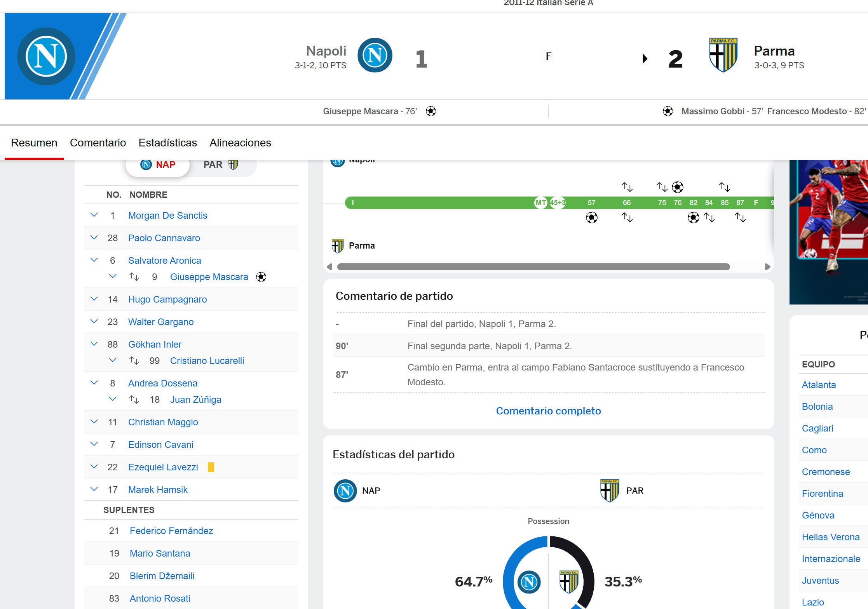868x609 pixels.
Task: Click the football players advertisement image
Action: pos(829,232)
